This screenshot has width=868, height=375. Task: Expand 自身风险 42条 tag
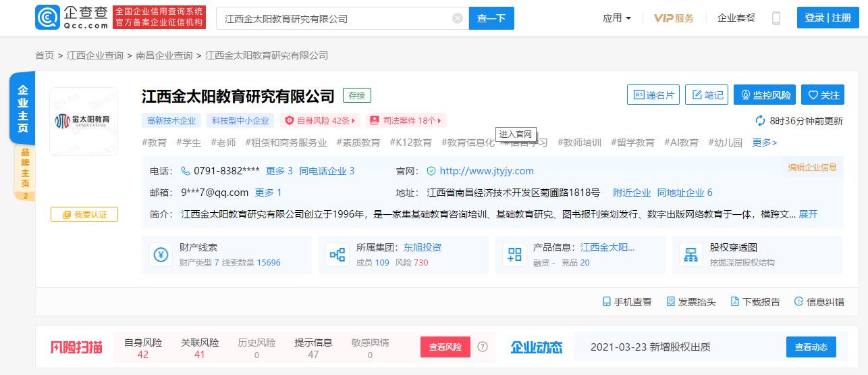coord(320,121)
